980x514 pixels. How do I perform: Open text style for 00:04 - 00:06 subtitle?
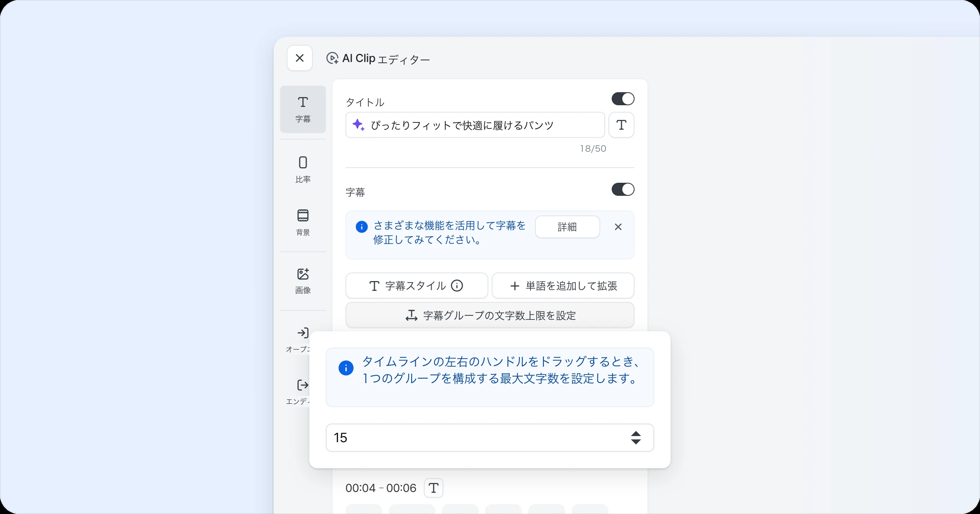point(434,488)
